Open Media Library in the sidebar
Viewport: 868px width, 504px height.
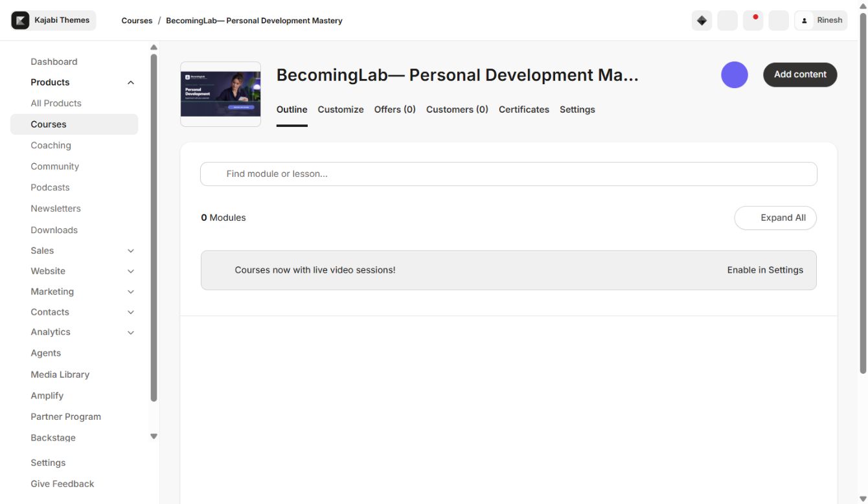(x=60, y=374)
